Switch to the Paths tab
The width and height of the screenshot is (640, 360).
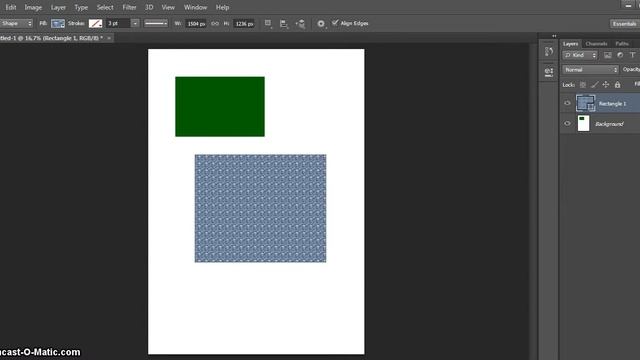[622, 44]
